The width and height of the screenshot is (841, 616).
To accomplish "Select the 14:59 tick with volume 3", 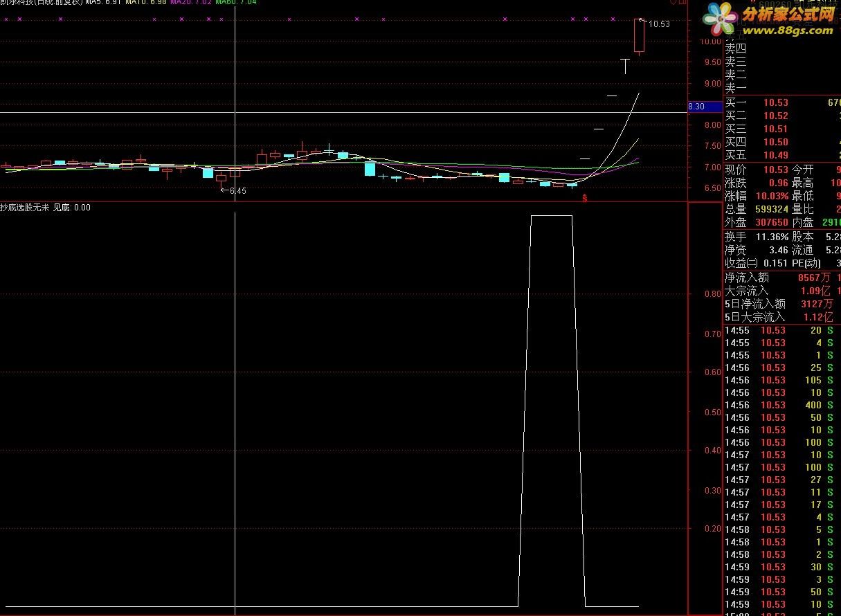I will [x=782, y=579].
